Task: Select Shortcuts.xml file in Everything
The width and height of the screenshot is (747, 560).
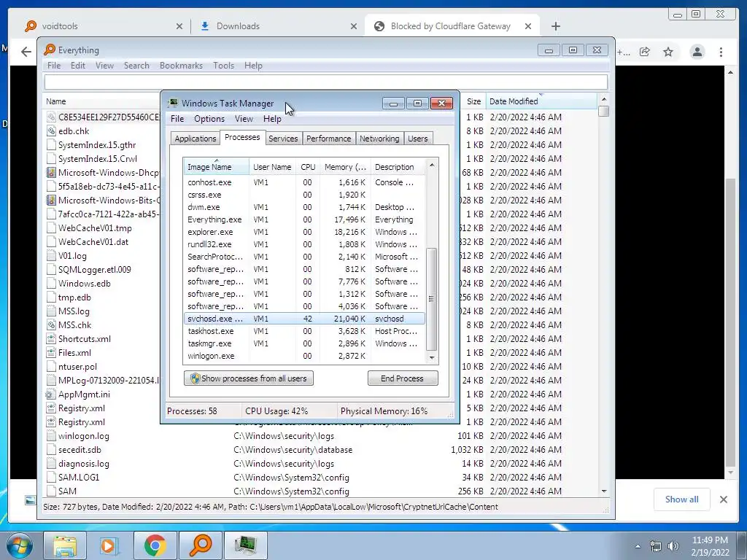Action: (85, 339)
